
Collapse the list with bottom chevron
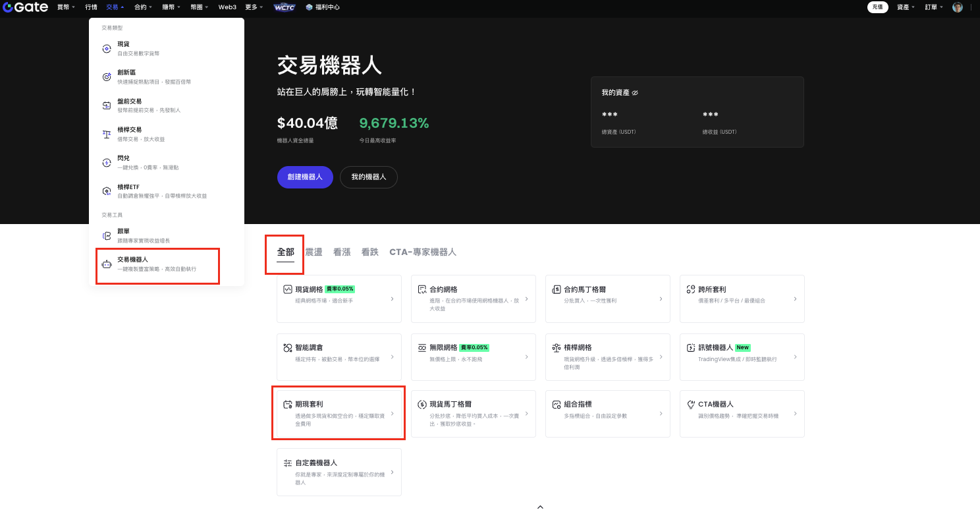(x=540, y=507)
